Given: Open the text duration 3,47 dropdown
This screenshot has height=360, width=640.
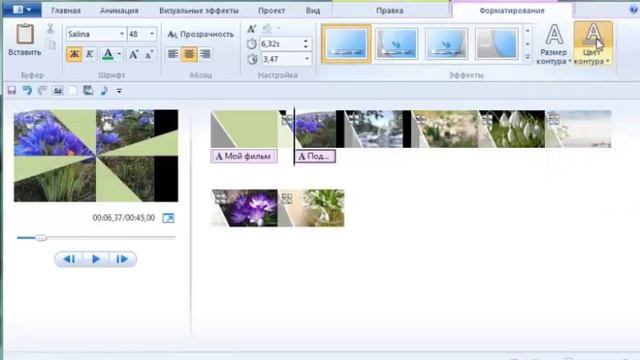Looking at the screenshot, I should click(307, 59).
